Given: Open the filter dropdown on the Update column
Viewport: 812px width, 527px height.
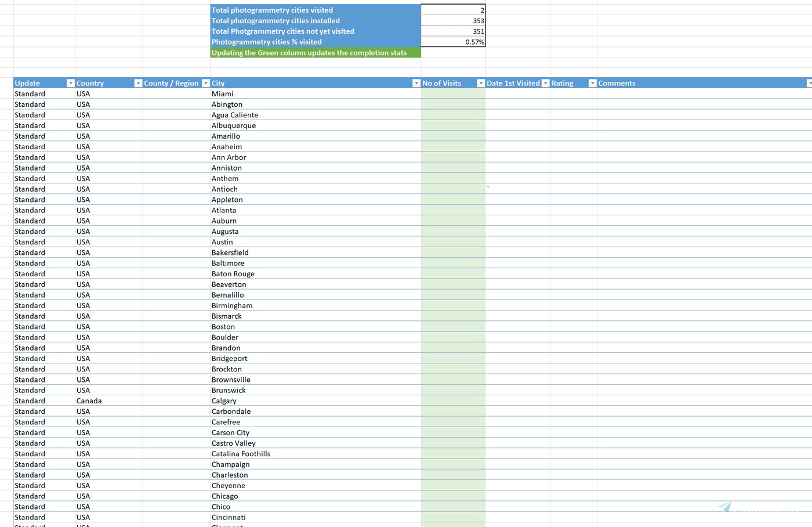Looking at the screenshot, I should tap(70, 83).
